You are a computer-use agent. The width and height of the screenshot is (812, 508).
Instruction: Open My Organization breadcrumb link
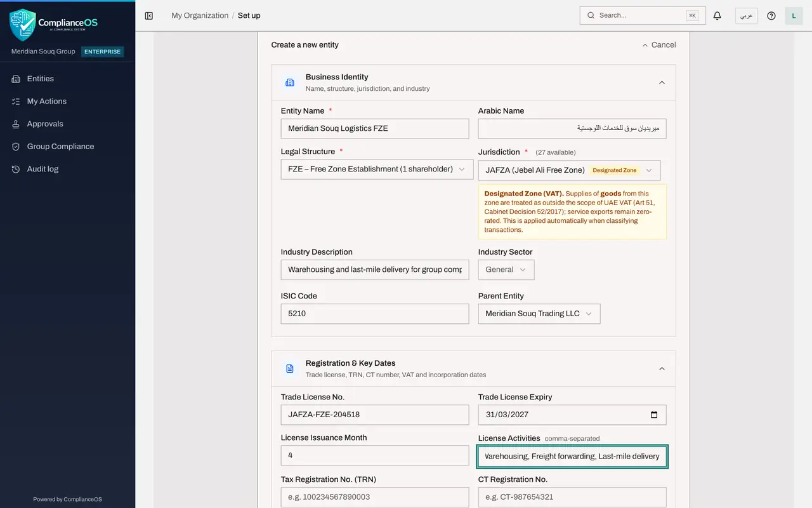(x=200, y=15)
